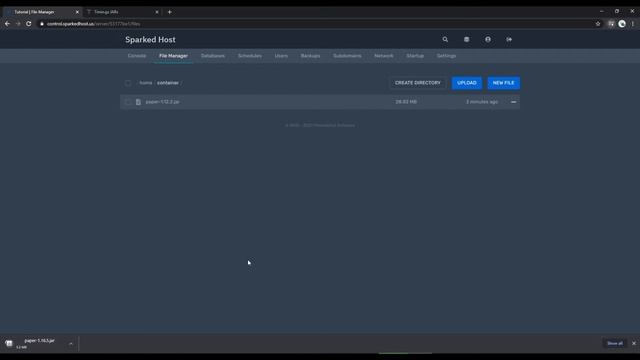Open the Chrome three-dot menu

pyautogui.click(x=633, y=24)
